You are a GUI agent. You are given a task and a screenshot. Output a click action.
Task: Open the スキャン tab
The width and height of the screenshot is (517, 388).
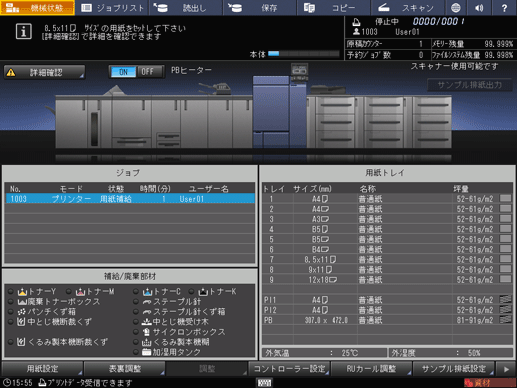[408, 8]
